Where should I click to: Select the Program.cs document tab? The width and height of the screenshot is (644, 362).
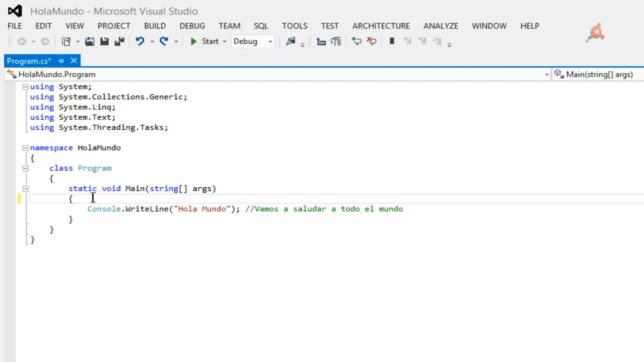(29, 61)
